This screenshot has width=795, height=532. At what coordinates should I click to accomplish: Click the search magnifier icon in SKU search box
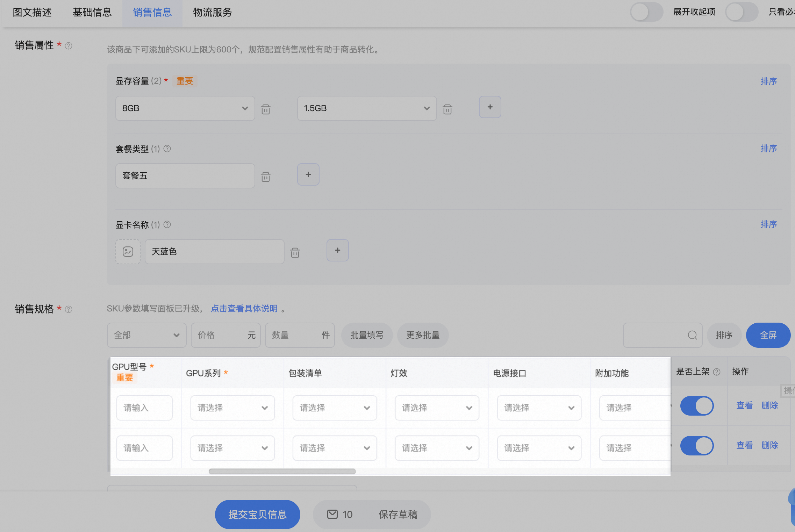(x=692, y=335)
